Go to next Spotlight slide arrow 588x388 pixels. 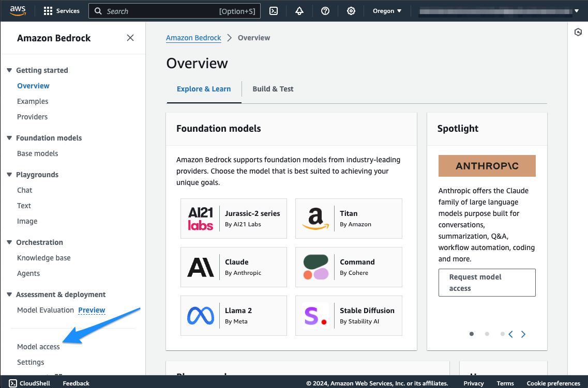tap(523, 334)
